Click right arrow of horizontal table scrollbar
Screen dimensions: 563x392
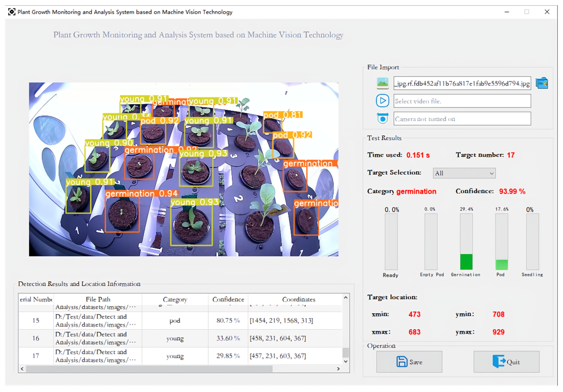pyautogui.click(x=338, y=369)
